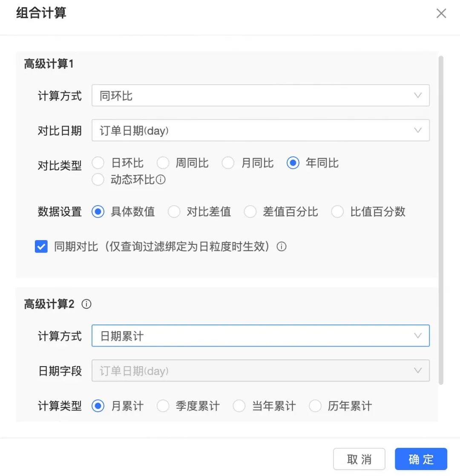460x476 pixels.
Task: Expand the 对比日期 订单日期(day) dropdown
Action: tap(261, 130)
